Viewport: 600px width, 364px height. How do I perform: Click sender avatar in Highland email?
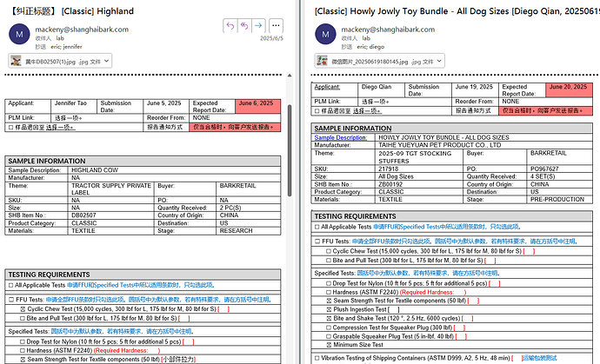point(19,34)
